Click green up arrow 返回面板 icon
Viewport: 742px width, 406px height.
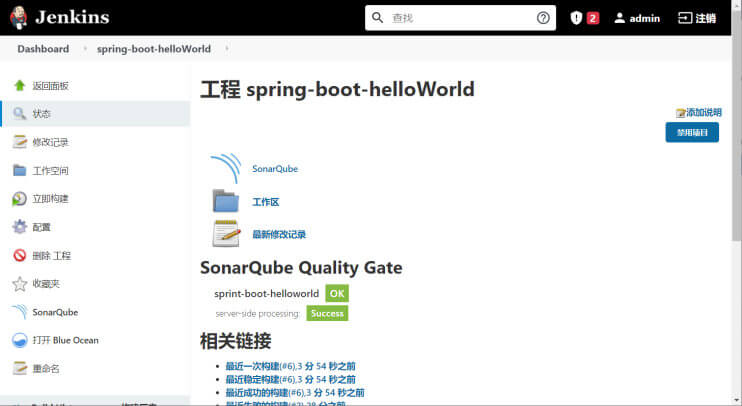click(19, 86)
